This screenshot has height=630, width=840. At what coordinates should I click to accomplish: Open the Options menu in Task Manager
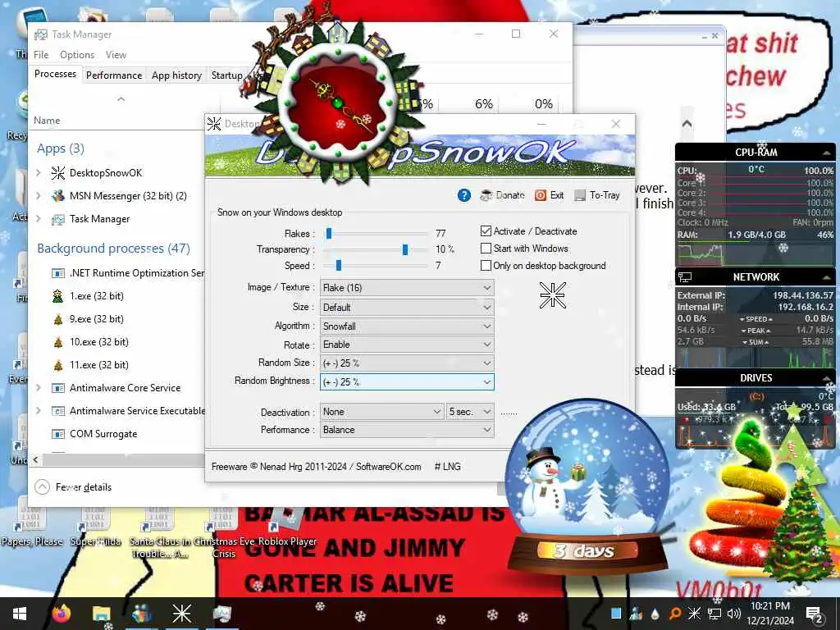tap(77, 55)
